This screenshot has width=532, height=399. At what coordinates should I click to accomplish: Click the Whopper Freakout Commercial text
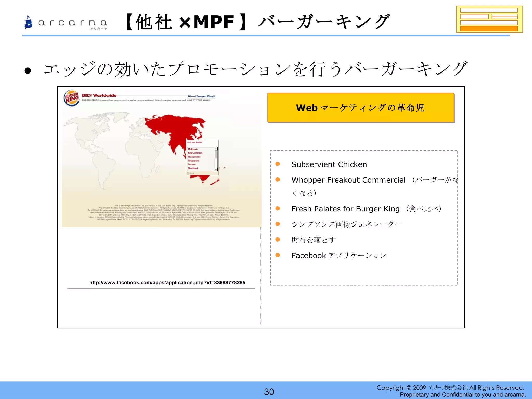(348, 180)
